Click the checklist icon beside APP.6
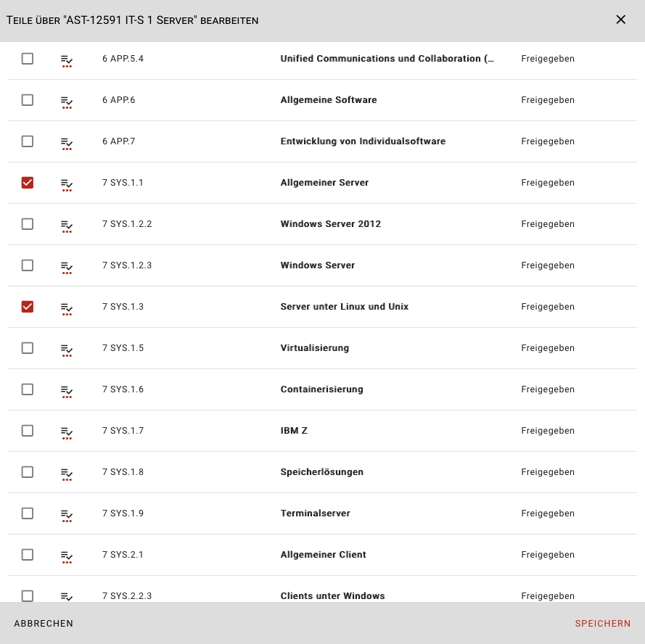This screenshot has height=644, width=645. [67, 101]
